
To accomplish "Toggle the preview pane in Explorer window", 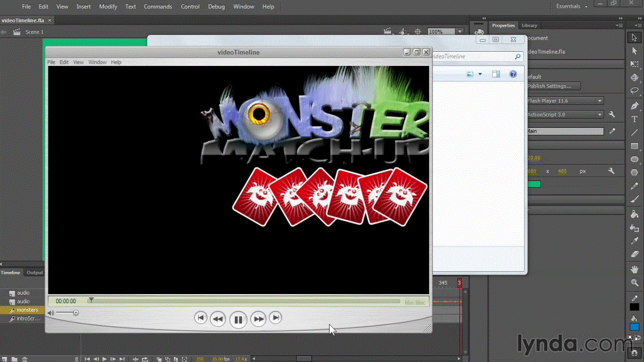I will (496, 74).
